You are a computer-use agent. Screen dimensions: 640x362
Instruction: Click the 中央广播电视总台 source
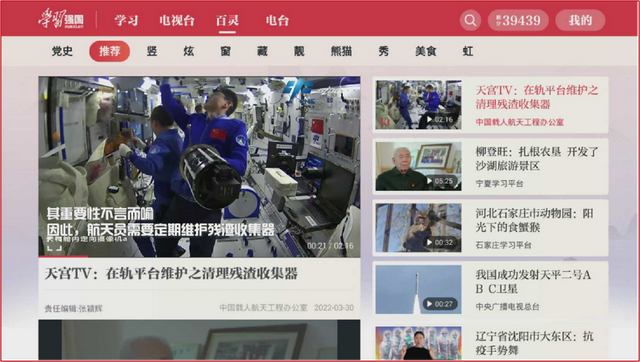click(x=507, y=306)
